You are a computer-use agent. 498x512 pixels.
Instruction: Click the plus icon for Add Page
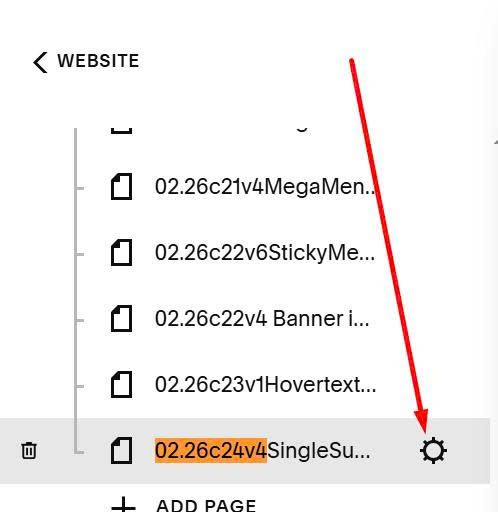click(x=123, y=505)
